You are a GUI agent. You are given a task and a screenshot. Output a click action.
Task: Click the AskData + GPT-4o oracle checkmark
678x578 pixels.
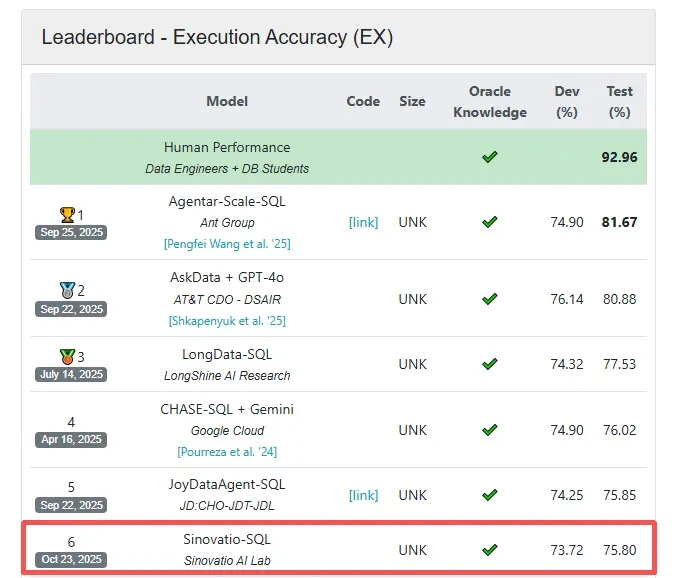coord(489,298)
